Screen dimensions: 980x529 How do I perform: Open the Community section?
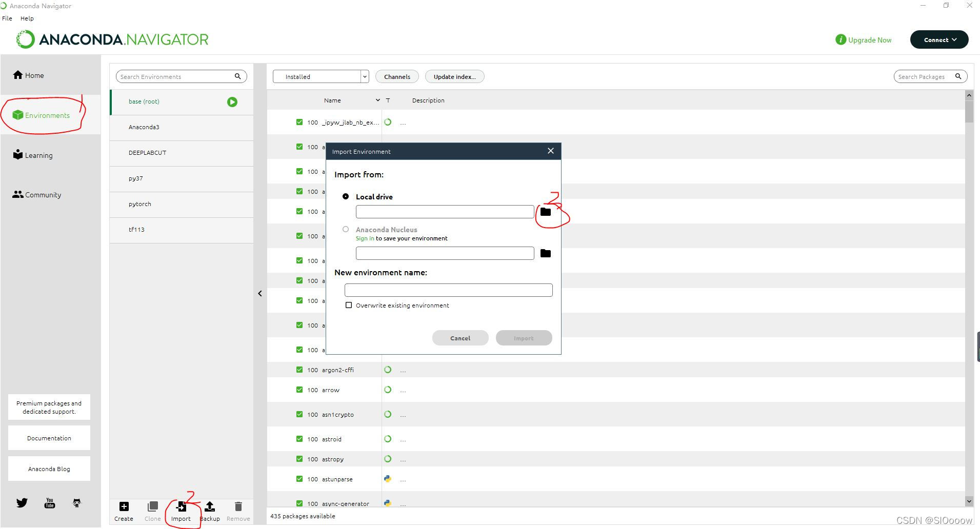pyautogui.click(x=37, y=195)
